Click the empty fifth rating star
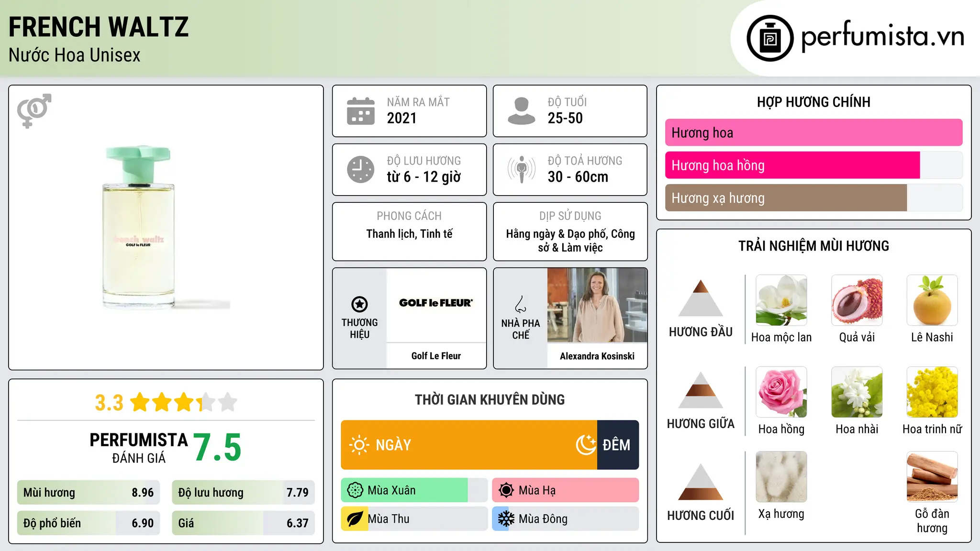 click(228, 402)
